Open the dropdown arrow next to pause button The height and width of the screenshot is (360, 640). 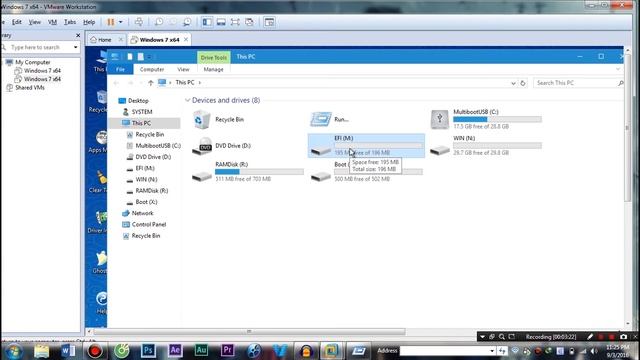pos(120,22)
